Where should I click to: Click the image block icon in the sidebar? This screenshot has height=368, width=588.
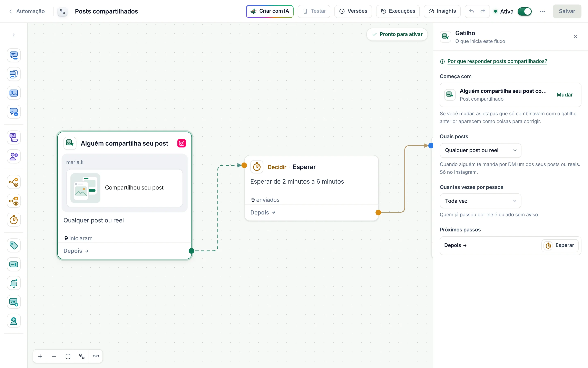pos(14,93)
